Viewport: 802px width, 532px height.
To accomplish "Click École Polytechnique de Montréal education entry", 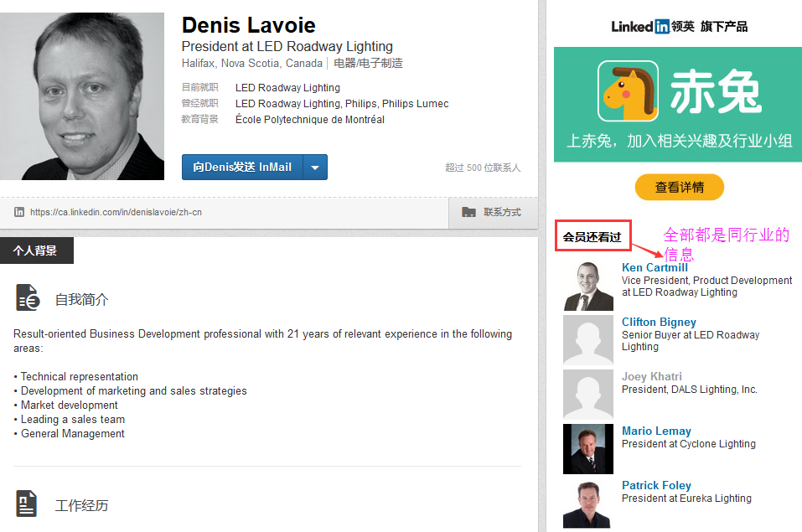I will coord(310,120).
